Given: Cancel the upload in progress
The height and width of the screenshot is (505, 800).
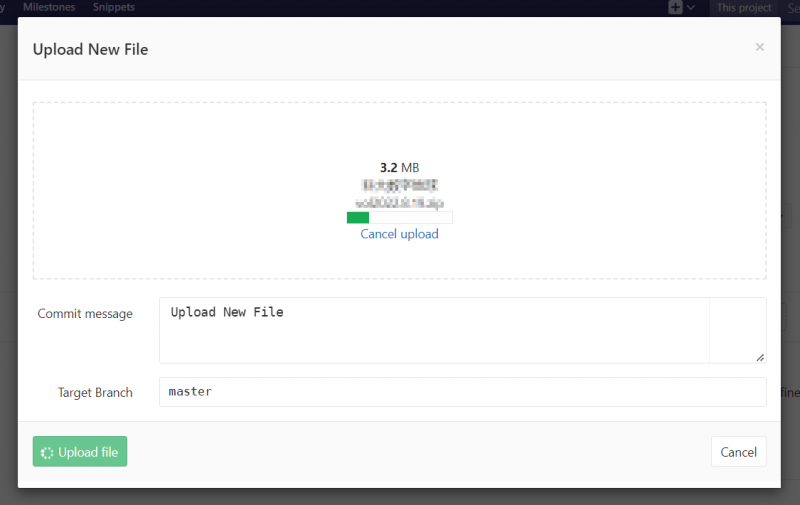Looking at the screenshot, I should [399, 234].
